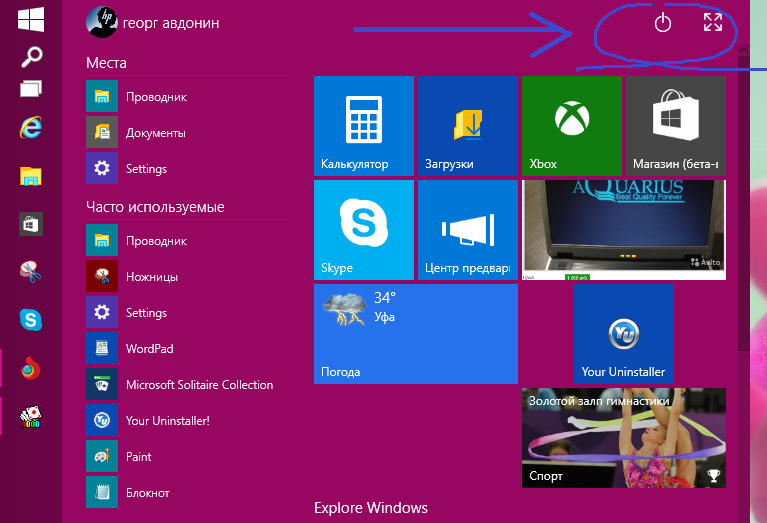Launch Internet Explorer from the taskbar
The width and height of the screenshot is (767, 523).
coord(31,128)
